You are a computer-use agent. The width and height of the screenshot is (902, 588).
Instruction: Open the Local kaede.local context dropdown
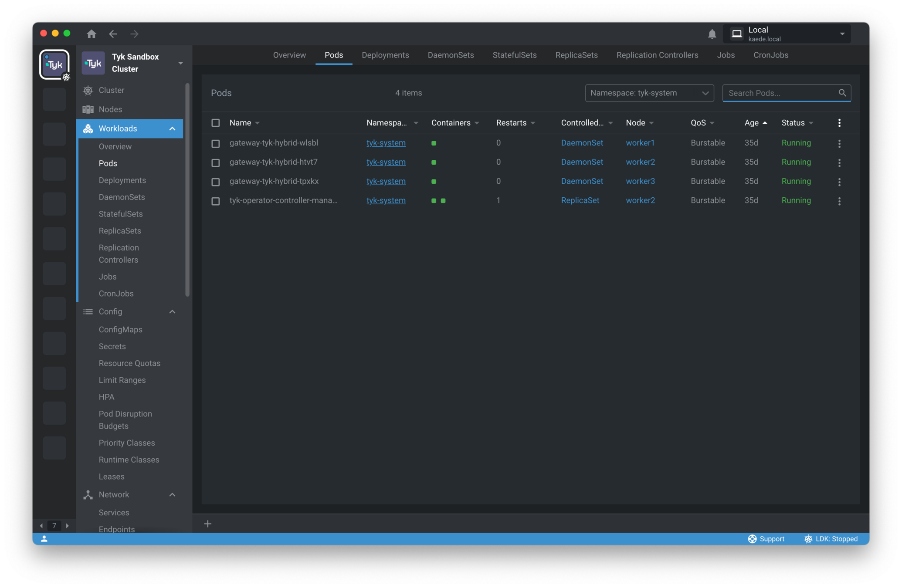pyautogui.click(x=787, y=34)
